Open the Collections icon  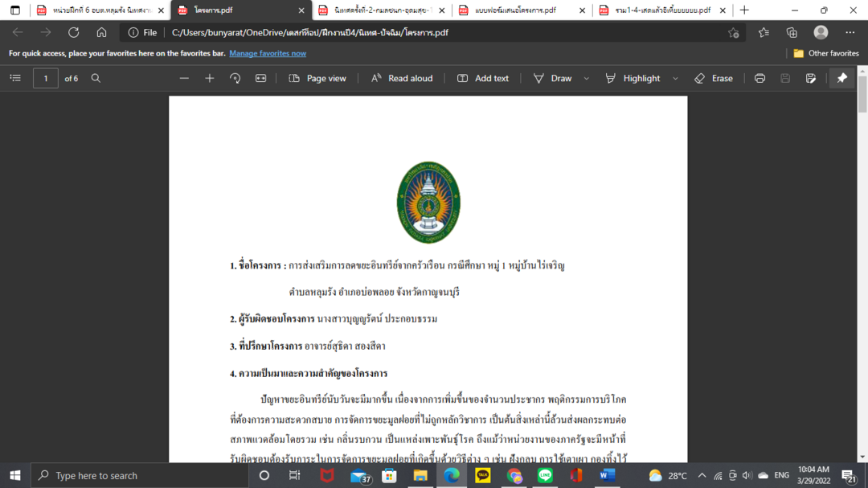[792, 33]
